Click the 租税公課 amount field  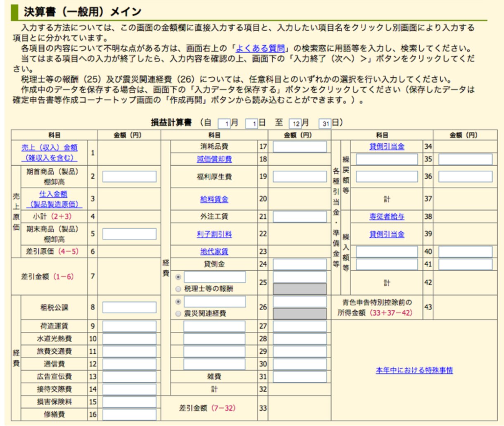click(x=129, y=307)
